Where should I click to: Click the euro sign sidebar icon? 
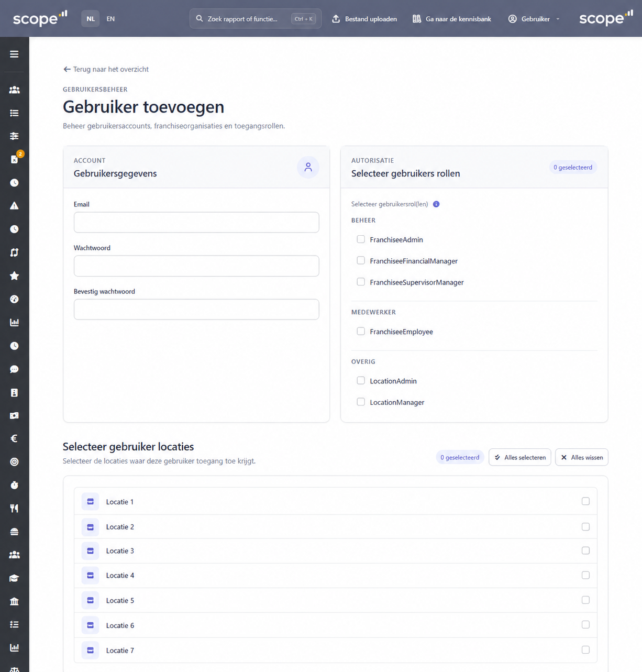click(14, 438)
